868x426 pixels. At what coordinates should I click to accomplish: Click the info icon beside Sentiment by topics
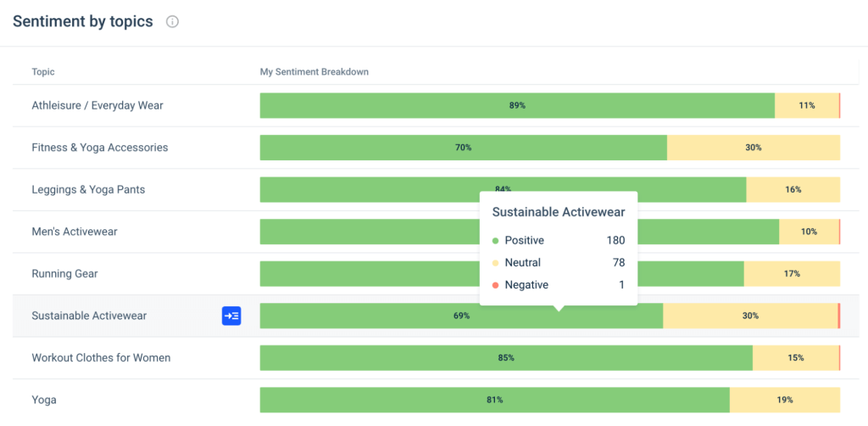pos(172,22)
